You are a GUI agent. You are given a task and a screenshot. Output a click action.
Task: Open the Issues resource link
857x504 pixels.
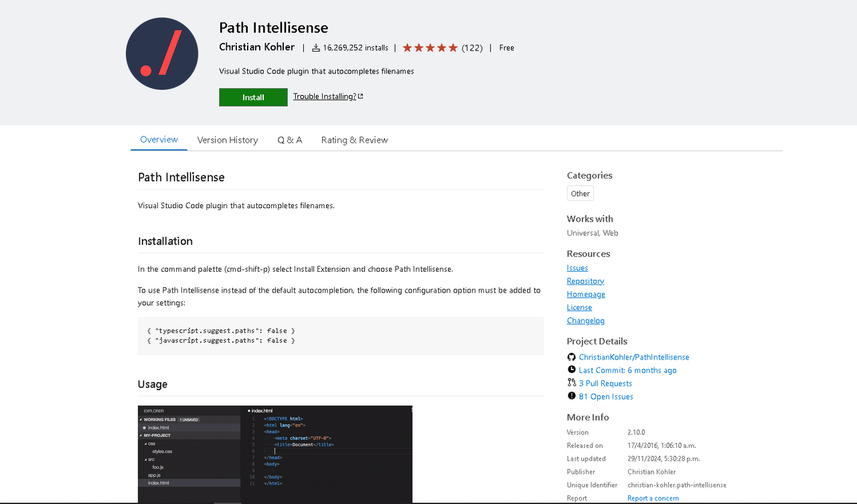coord(577,268)
